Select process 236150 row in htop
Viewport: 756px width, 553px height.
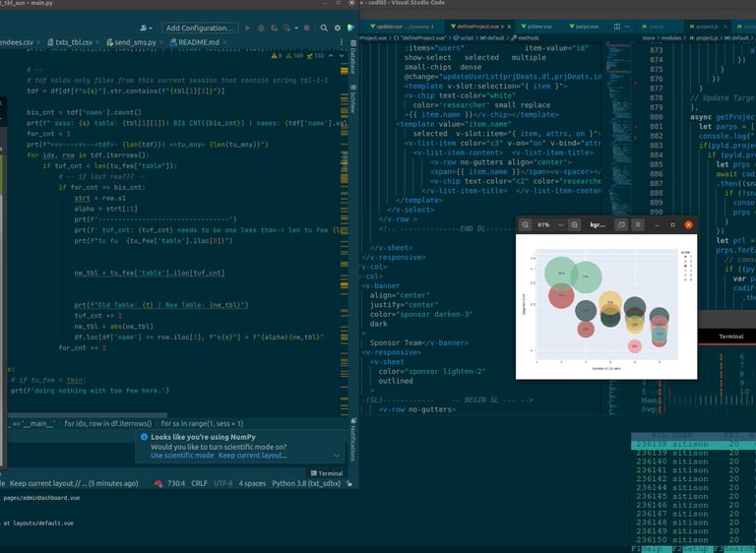tap(693, 540)
